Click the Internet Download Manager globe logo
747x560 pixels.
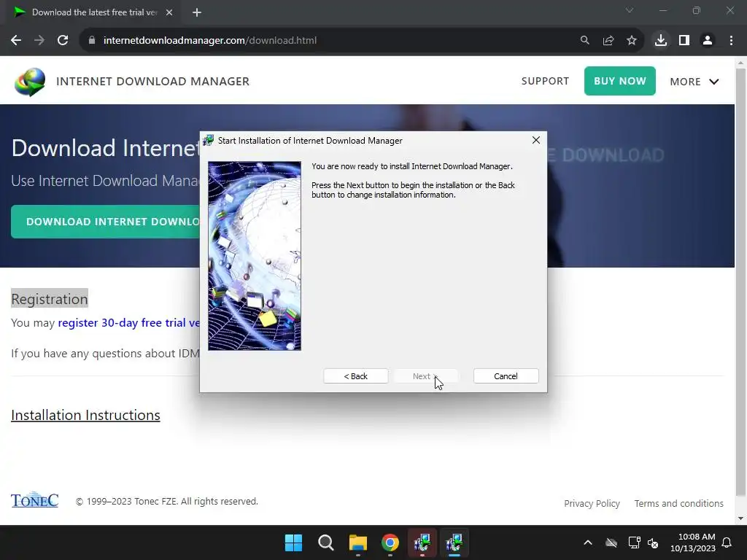30,82
